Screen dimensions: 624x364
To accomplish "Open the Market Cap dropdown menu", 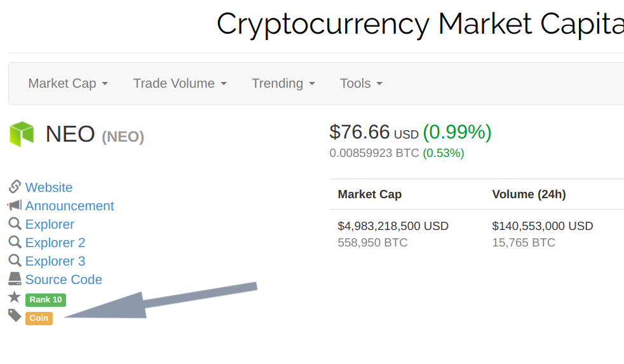I will click(68, 83).
